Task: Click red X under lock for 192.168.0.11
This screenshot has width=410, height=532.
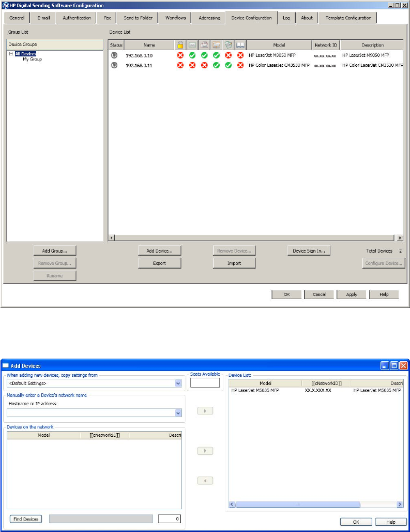Action: coord(180,65)
